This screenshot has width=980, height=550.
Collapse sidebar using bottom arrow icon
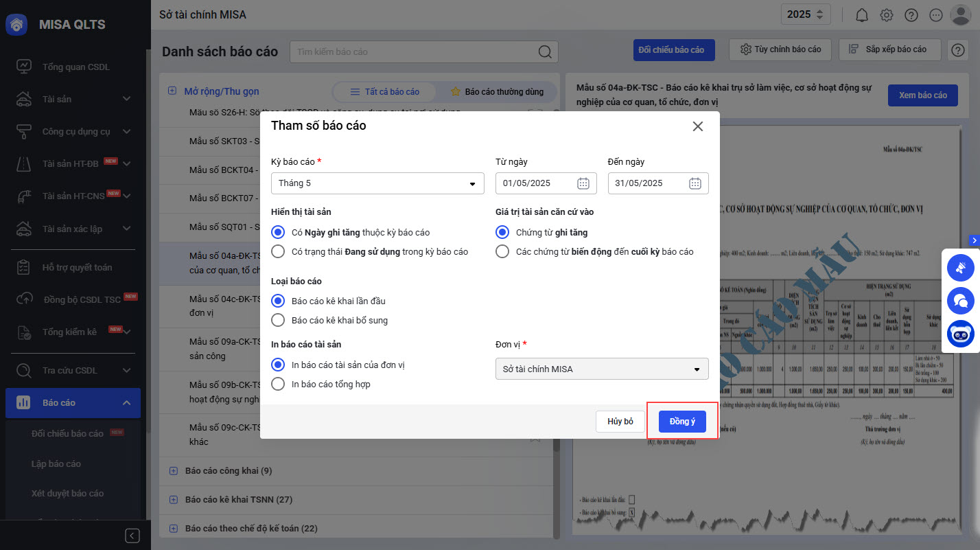click(133, 536)
